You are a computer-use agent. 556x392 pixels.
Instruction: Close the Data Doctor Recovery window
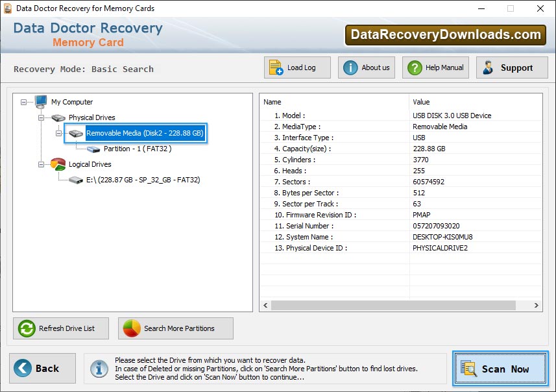tap(540, 8)
